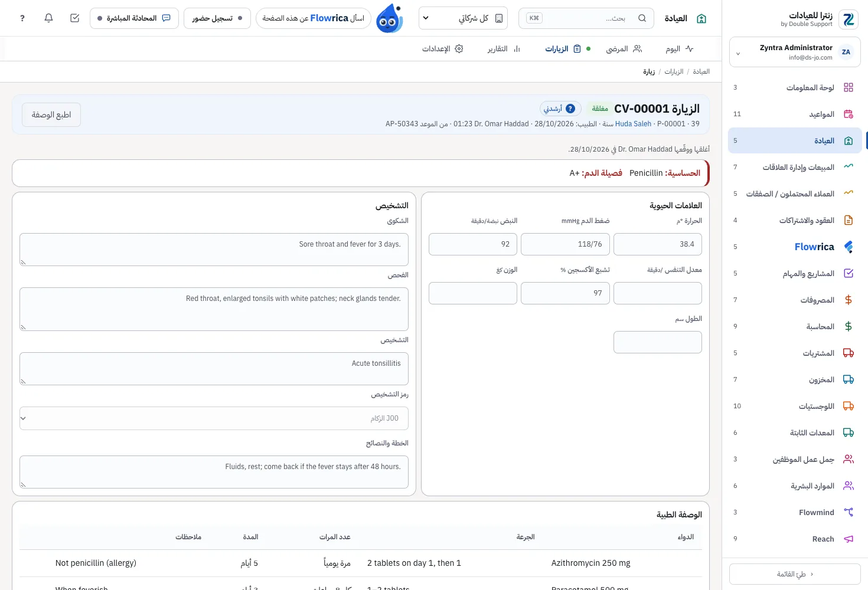This screenshot has height=590, width=868.
Task: Open المحادثة المباشرة live chat button
Action: click(x=134, y=18)
